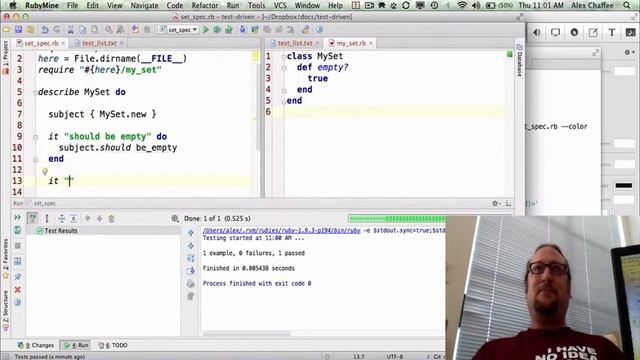The image size is (640, 360).
Task: Collapse the def empty? method fold
Action: [284, 68]
